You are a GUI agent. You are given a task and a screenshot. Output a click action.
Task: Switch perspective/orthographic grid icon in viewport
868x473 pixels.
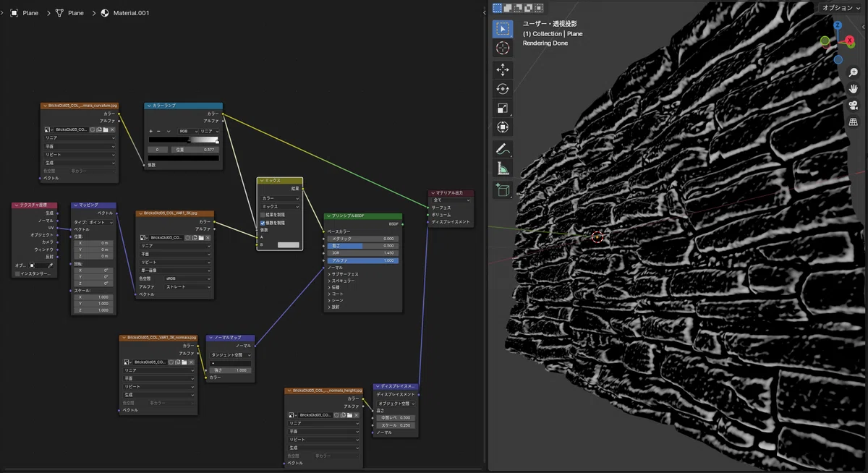pos(853,122)
